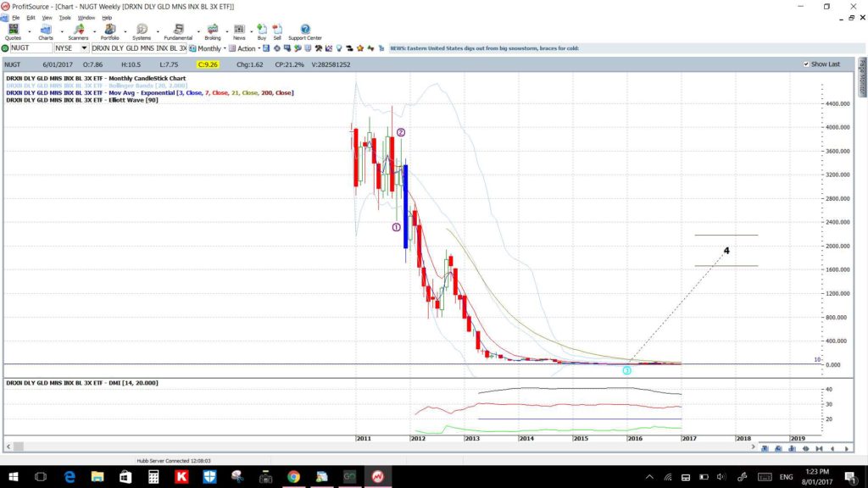Open the Charts toolbar icon
The height and width of the screenshot is (488, 868).
tap(46, 32)
